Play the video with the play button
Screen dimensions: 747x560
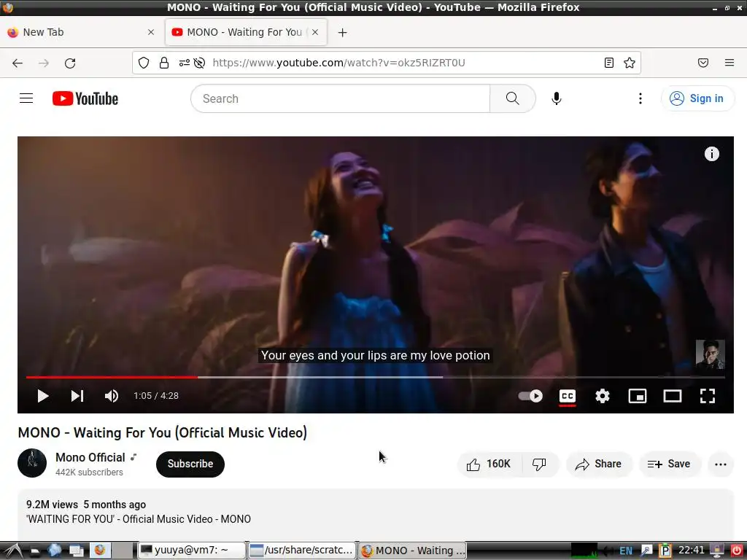[x=42, y=396]
